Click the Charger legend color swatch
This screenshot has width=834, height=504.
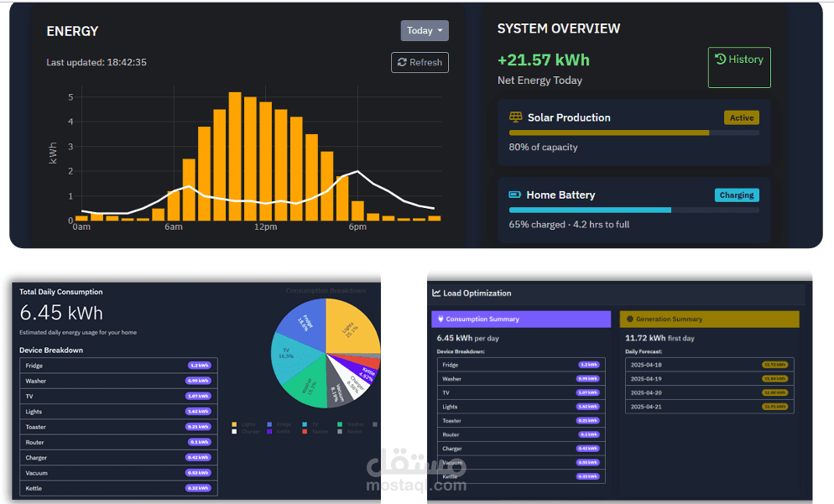tap(234, 431)
